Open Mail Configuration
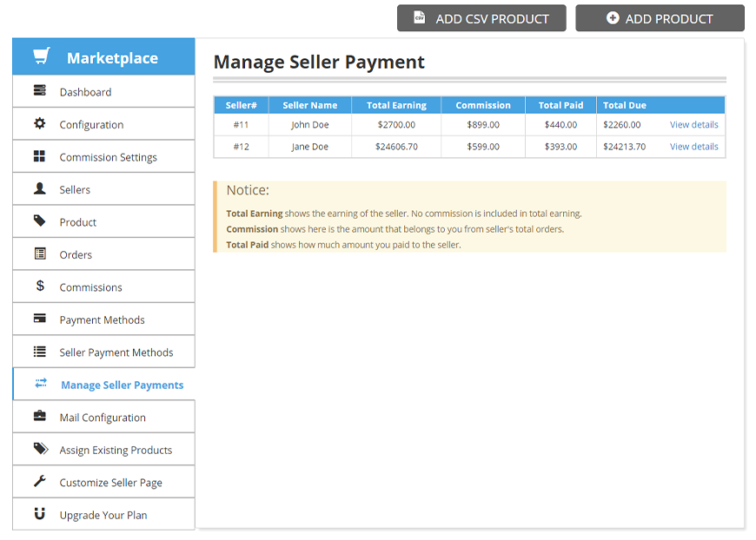This screenshot has width=756, height=540. point(103,417)
